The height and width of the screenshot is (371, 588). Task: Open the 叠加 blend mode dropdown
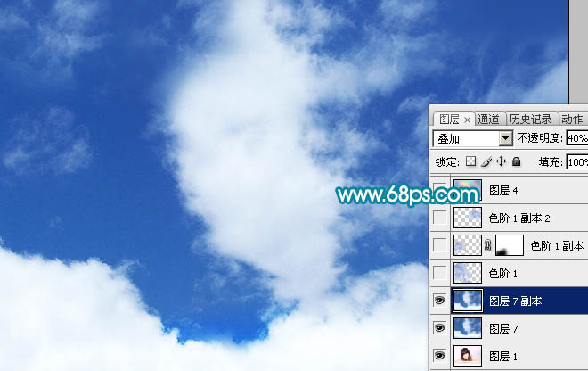(506, 138)
